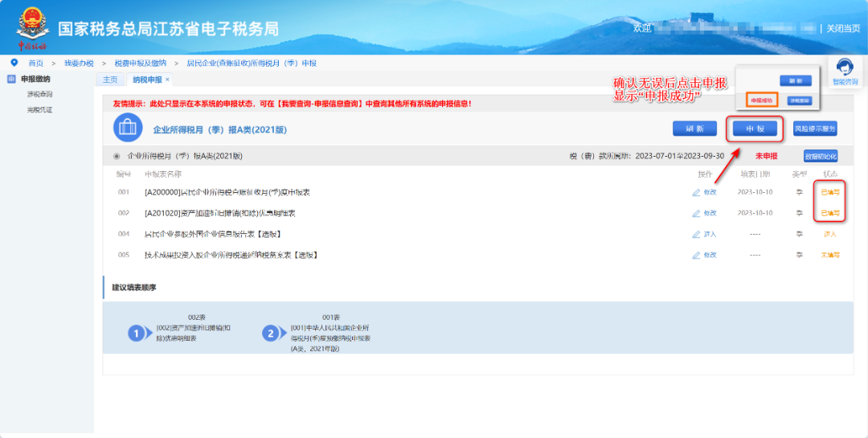The width and height of the screenshot is (868, 438).
Task: Click the red 未申报 status text
Action: [x=766, y=156]
